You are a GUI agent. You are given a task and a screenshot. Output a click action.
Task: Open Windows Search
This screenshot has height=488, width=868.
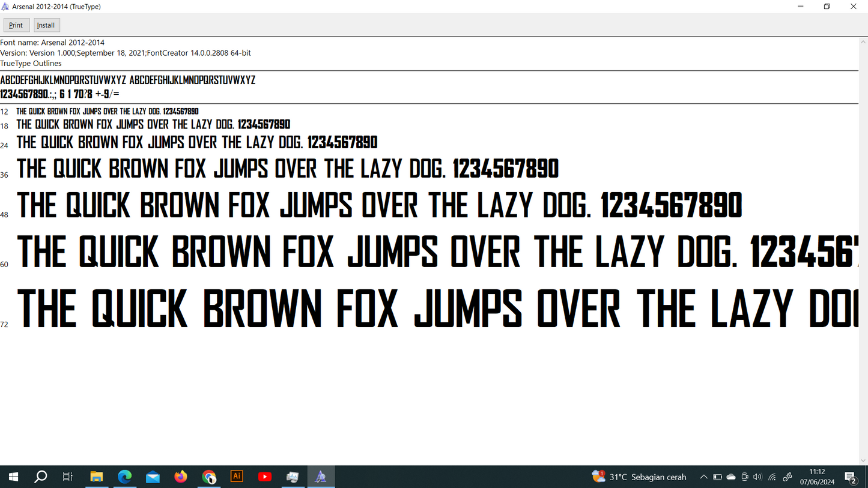click(40, 477)
